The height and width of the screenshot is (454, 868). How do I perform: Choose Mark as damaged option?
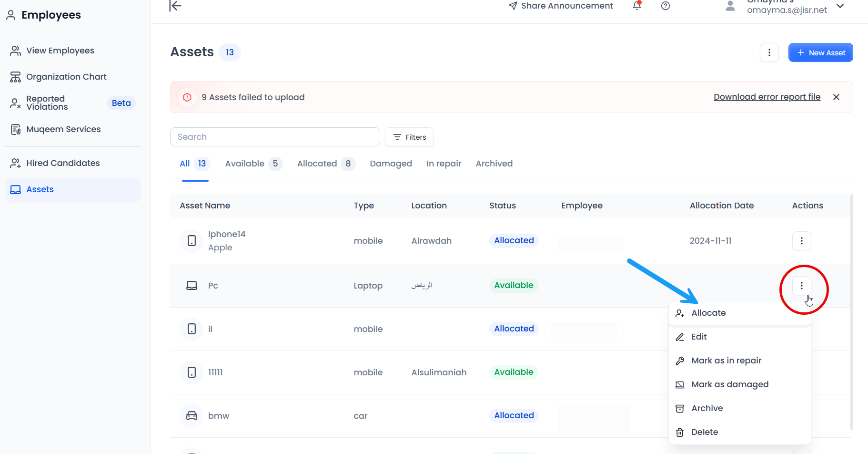pos(729,384)
